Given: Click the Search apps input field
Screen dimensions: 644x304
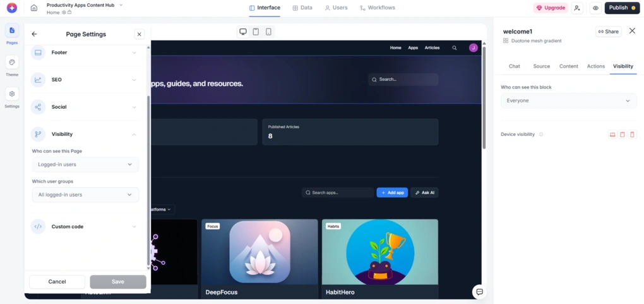Looking at the screenshot, I should point(338,193).
